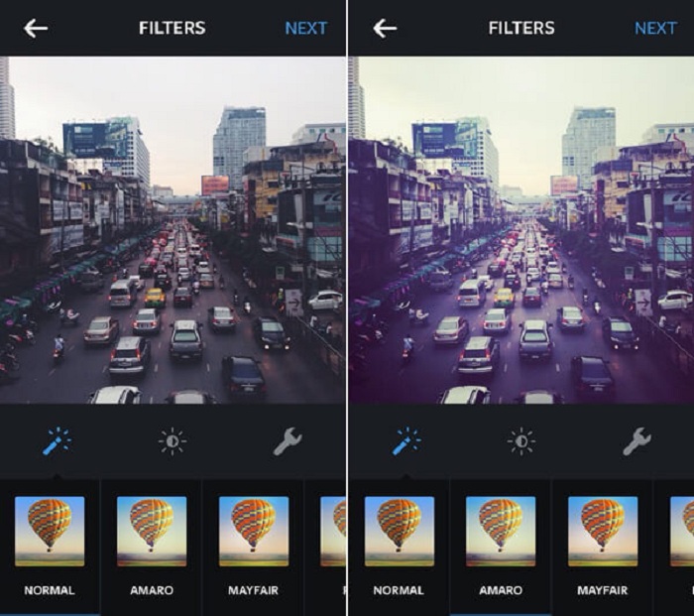Screen dimensions: 694x616
Task: Tap the MAYFAIR label in left screen
Action: pyautogui.click(x=253, y=590)
